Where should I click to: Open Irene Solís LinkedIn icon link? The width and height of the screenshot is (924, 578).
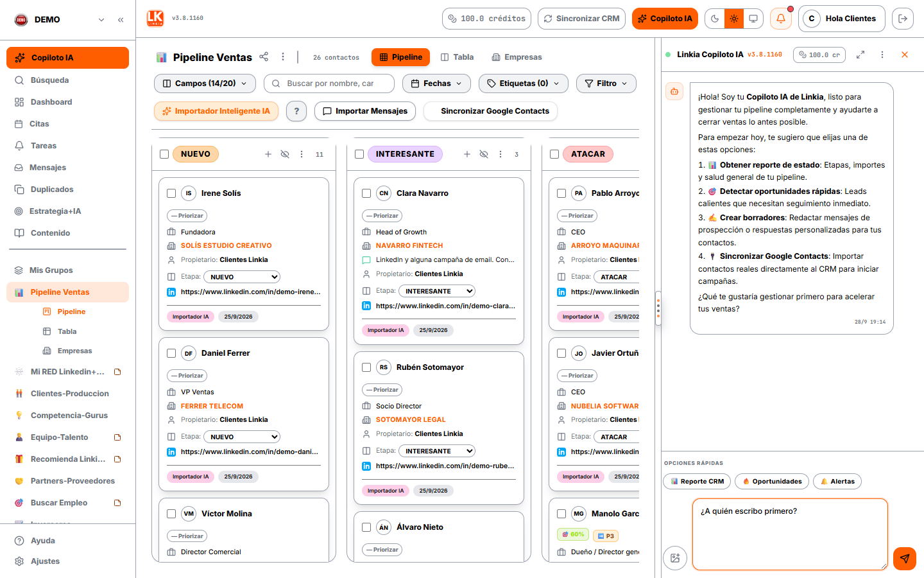coord(171,292)
